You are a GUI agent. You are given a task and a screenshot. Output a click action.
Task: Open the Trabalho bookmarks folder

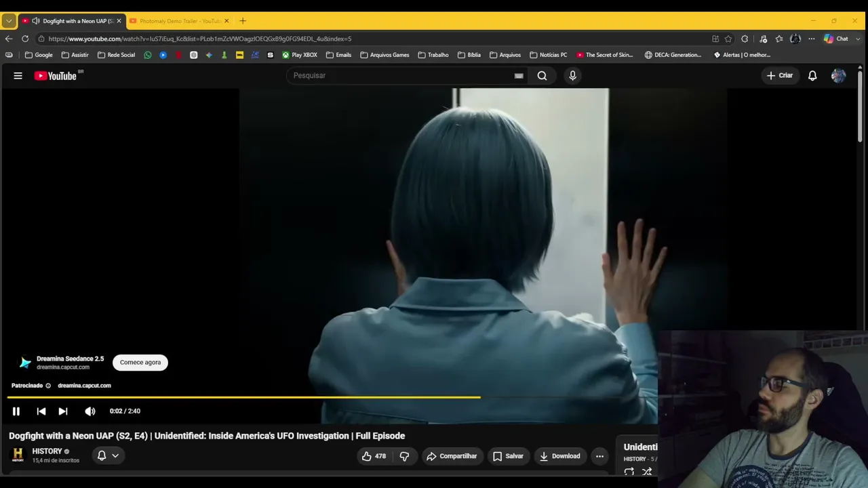433,55
